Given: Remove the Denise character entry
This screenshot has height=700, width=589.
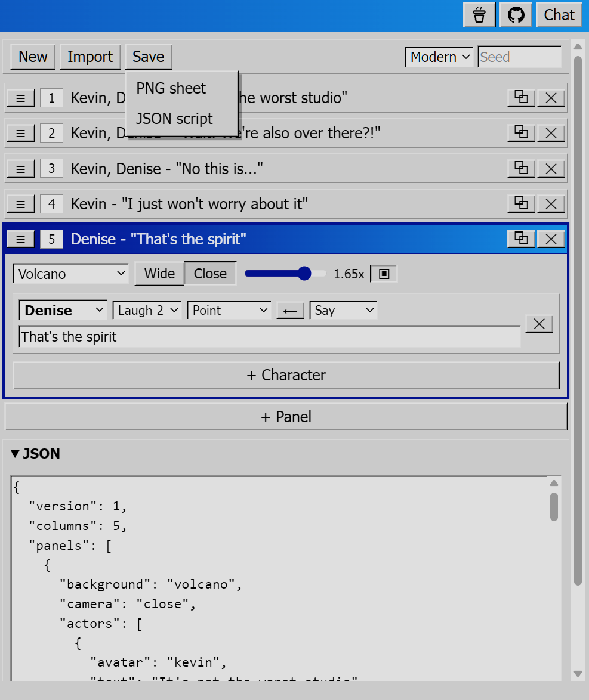Looking at the screenshot, I should pos(539,324).
